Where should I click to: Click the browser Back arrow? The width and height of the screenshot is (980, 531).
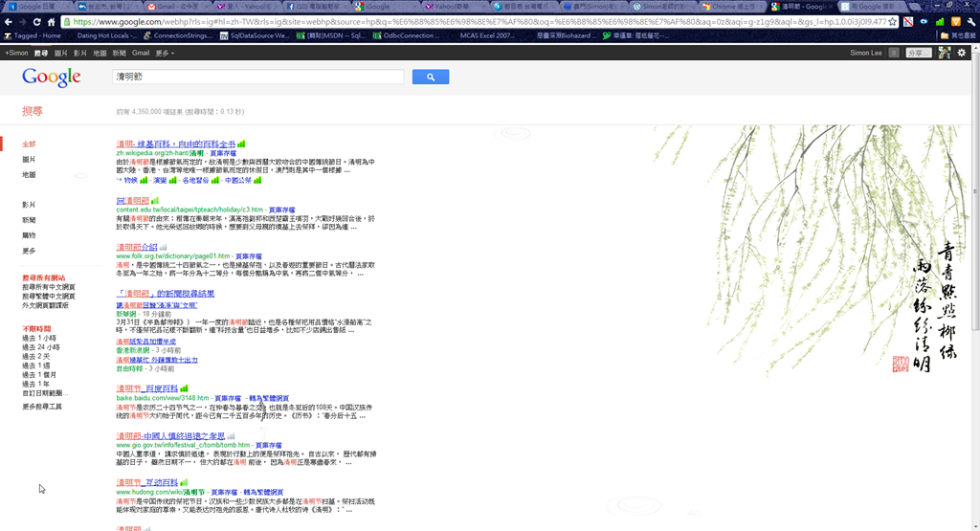pyautogui.click(x=8, y=22)
